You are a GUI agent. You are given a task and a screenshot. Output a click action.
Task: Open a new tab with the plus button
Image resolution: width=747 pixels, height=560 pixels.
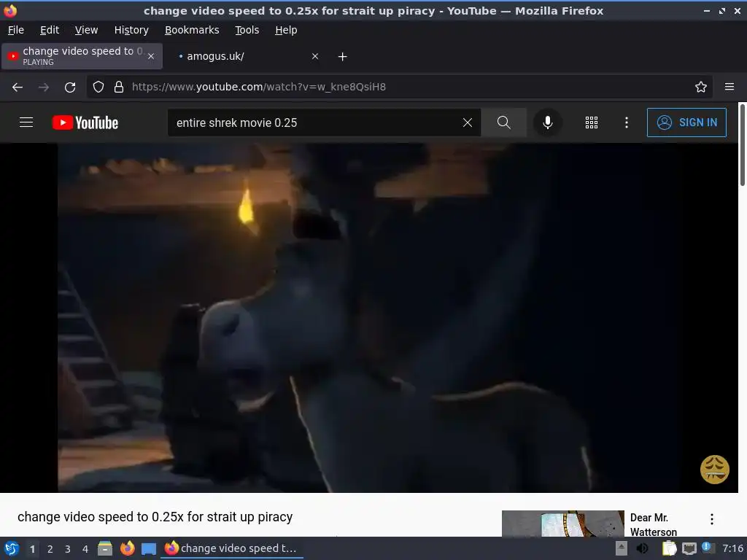click(x=342, y=57)
